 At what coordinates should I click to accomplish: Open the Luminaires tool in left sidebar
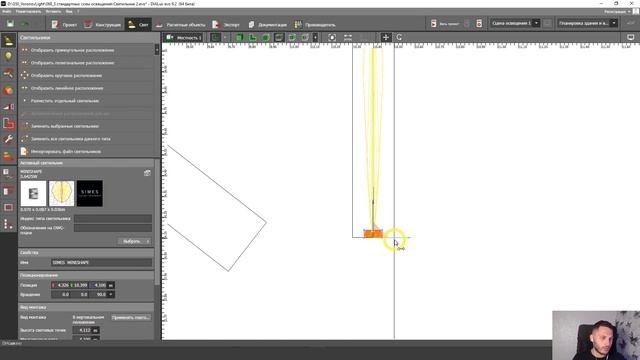pyautogui.click(x=8, y=40)
